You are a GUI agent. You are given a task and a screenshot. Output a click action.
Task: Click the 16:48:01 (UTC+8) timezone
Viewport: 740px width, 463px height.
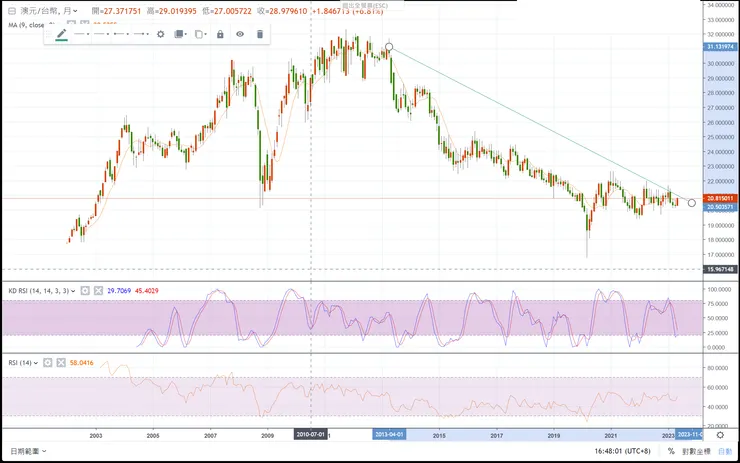coord(622,451)
